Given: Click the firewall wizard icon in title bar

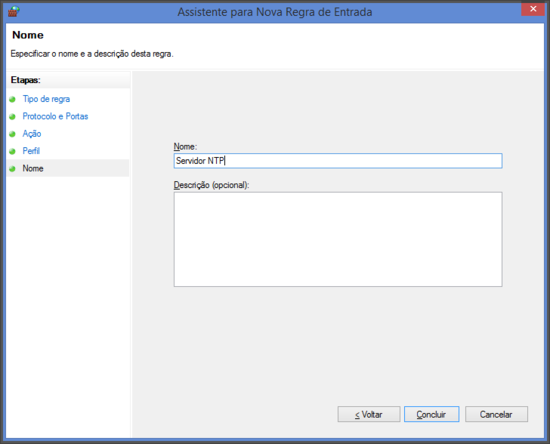Looking at the screenshot, I should click(x=13, y=11).
